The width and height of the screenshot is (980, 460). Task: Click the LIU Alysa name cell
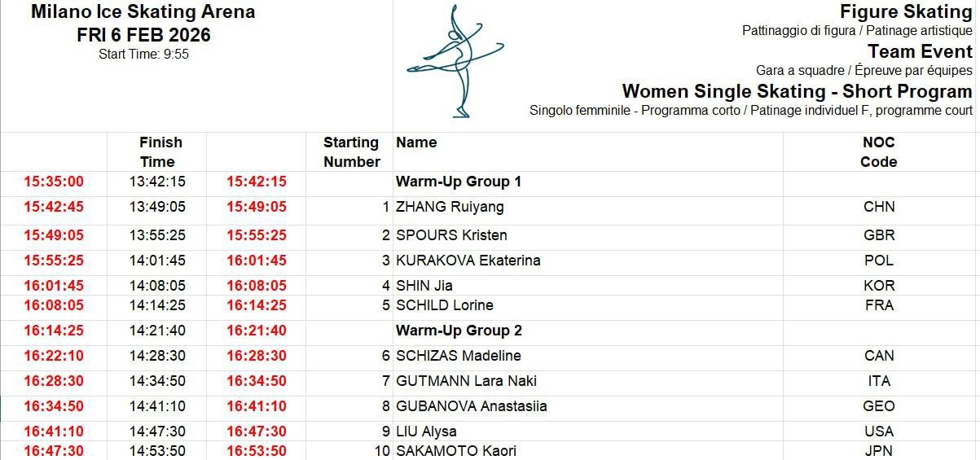click(426, 432)
